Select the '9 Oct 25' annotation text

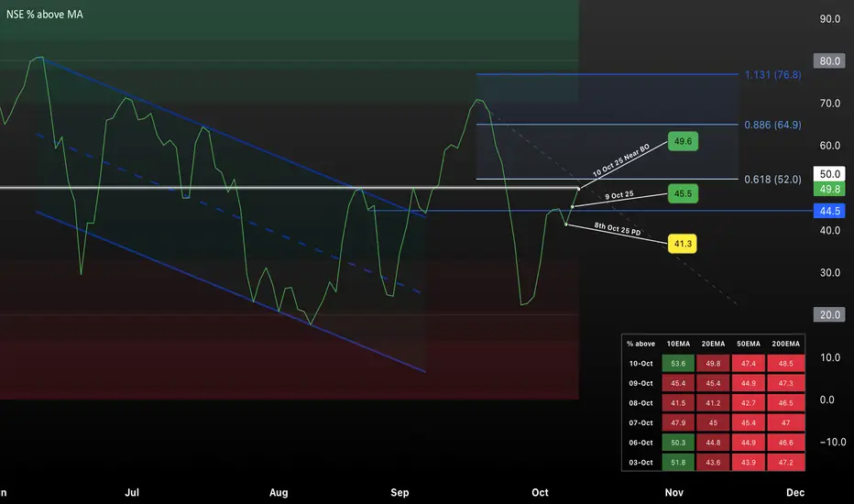(x=619, y=195)
